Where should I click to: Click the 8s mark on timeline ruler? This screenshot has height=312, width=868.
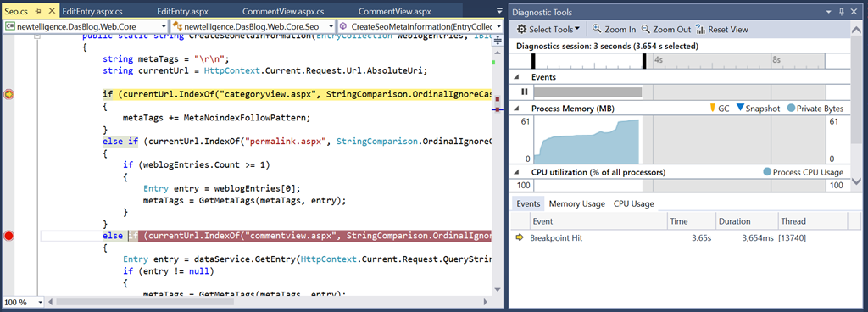pyautogui.click(x=776, y=59)
